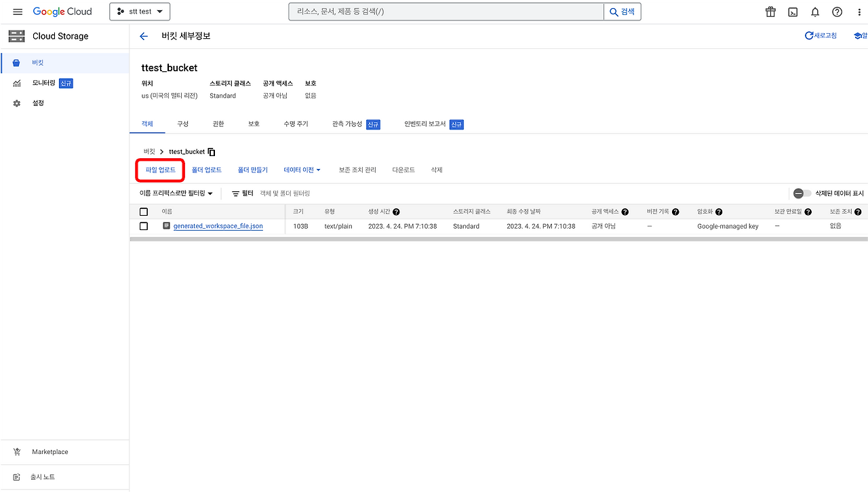Viewport: 868px width, 492px height.
Task: Sort by the 크기 column header
Action: coord(298,212)
